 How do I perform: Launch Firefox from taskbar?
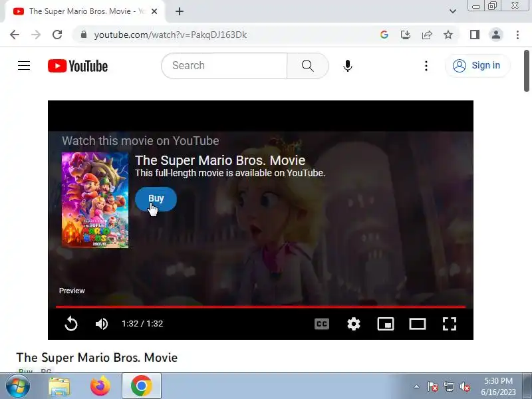(100, 386)
